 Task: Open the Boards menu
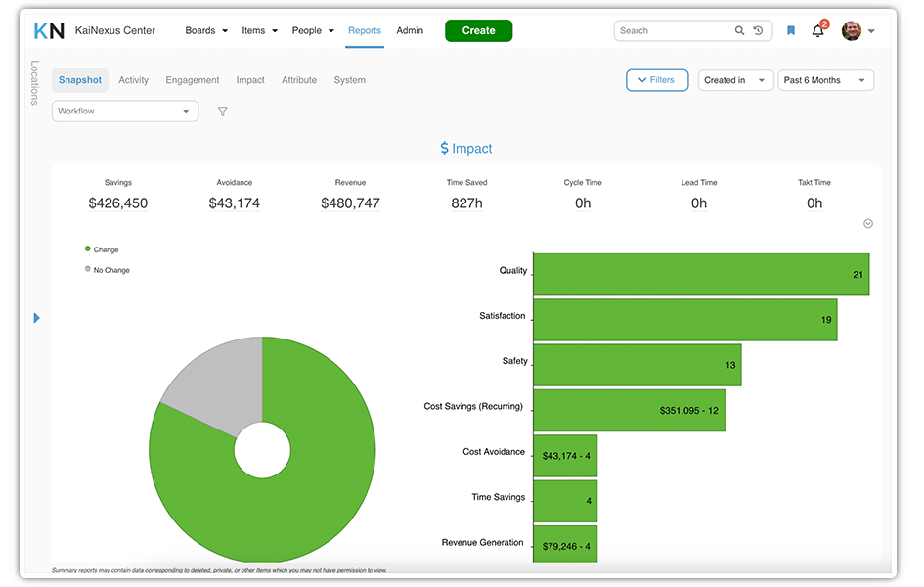206,31
